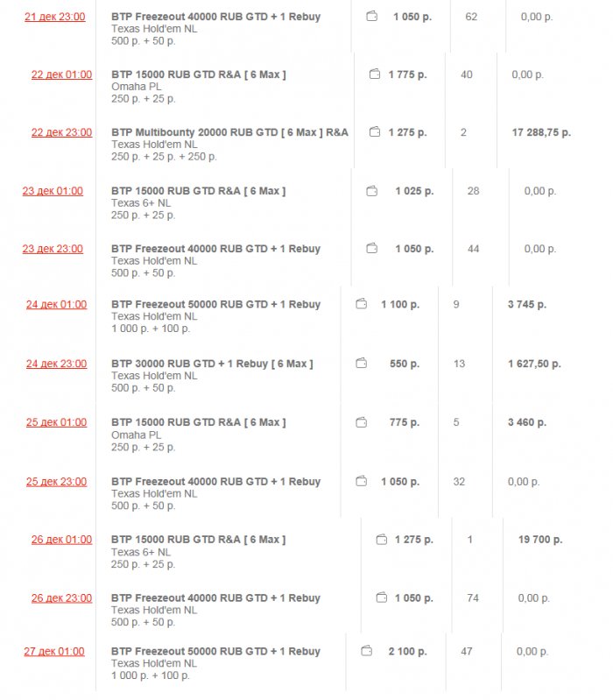Click the wallet icon in the 26 дек 01:00 row

[x=381, y=540]
